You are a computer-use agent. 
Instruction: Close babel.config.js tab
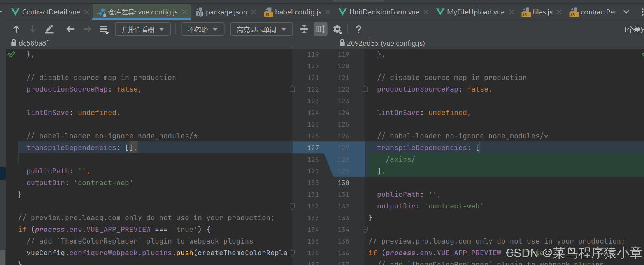coord(328,12)
